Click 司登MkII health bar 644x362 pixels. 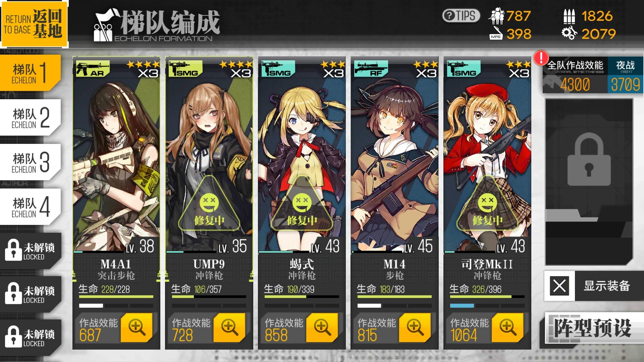487,297
